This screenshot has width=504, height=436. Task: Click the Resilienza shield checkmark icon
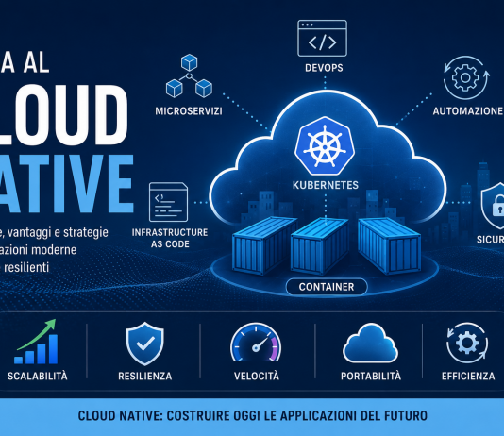(145, 344)
